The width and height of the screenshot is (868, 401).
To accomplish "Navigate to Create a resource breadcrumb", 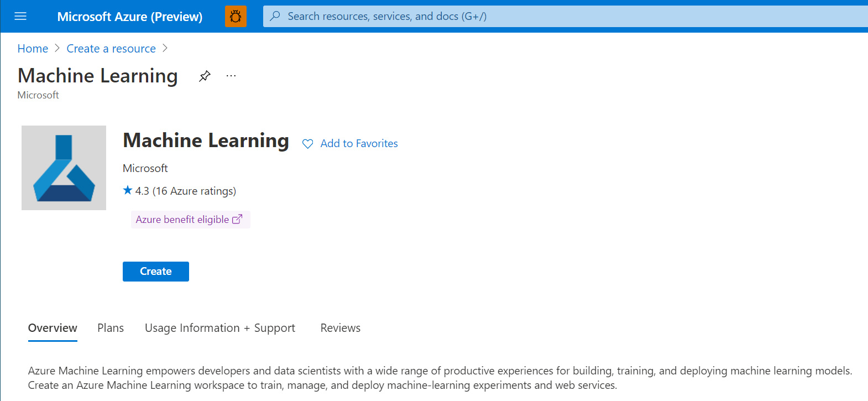I will coord(111,49).
